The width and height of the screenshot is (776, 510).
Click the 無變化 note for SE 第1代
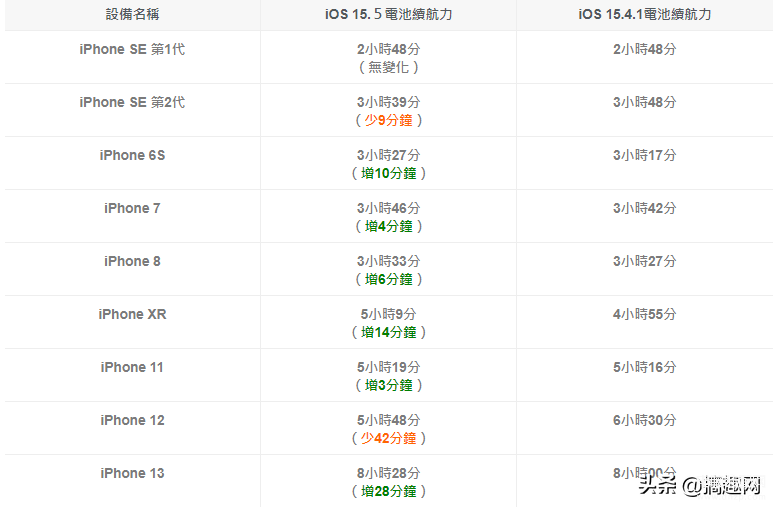coord(388,67)
